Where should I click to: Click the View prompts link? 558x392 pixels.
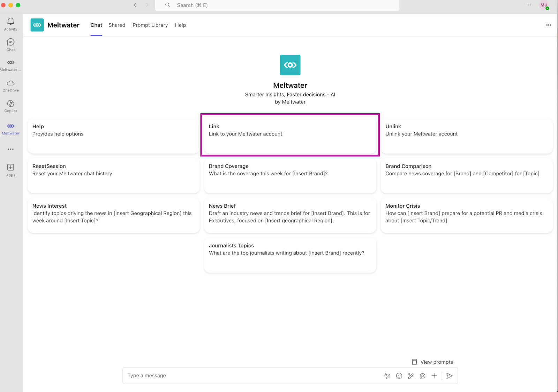coord(437,362)
